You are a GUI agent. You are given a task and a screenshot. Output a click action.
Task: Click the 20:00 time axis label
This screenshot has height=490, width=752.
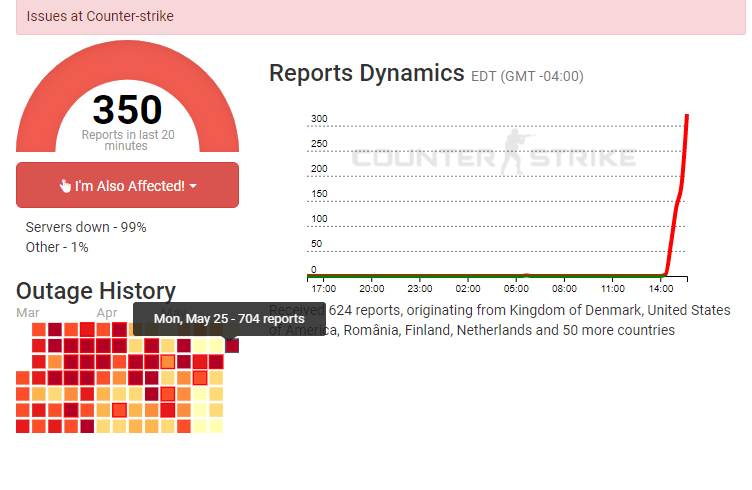click(372, 289)
